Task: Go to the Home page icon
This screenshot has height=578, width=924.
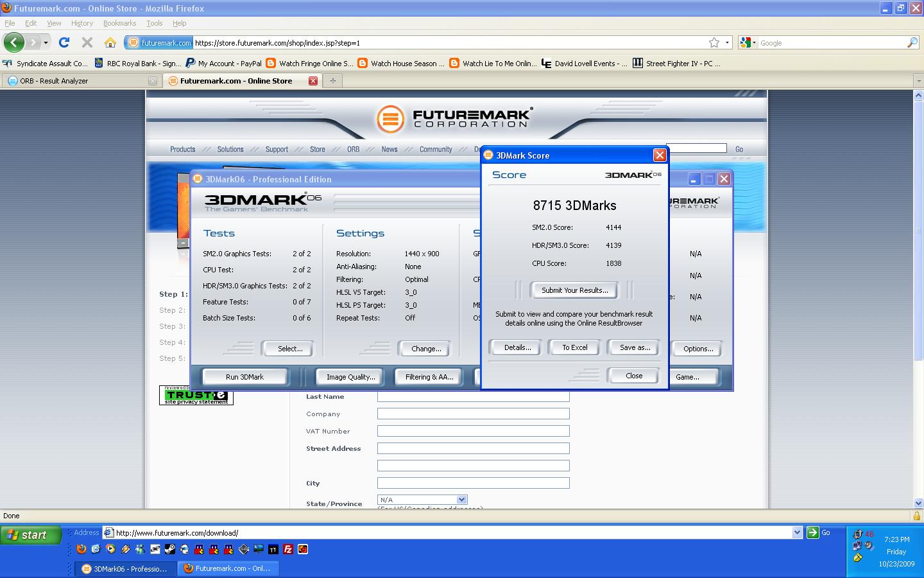Action: click(x=110, y=42)
